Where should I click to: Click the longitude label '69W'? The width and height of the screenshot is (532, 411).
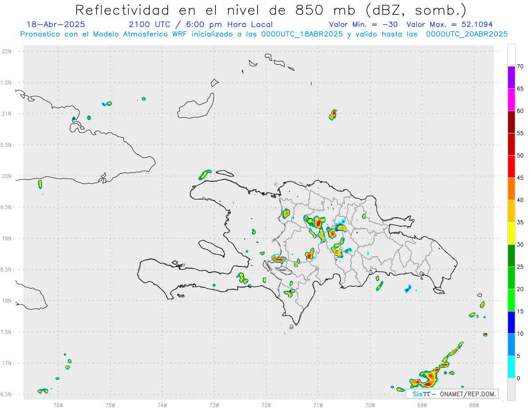[x=422, y=405]
